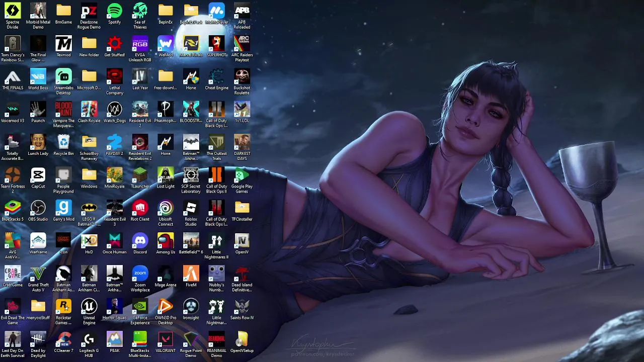Select the MuMuPlayer icon

[216, 11]
